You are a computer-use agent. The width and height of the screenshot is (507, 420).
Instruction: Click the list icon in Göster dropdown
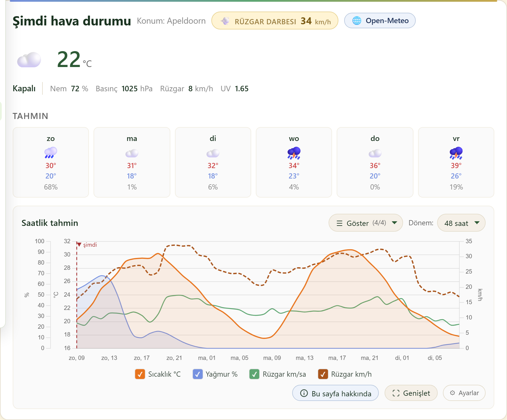click(340, 223)
